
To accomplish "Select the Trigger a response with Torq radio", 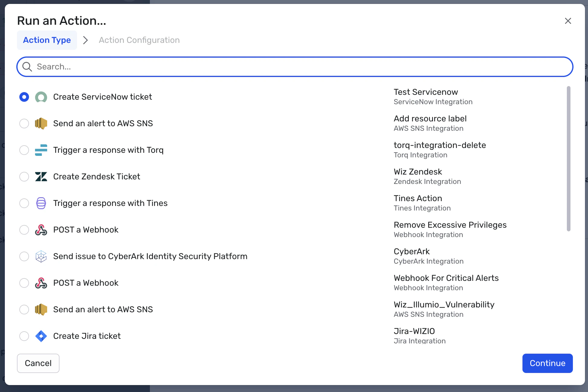I will pos(24,150).
